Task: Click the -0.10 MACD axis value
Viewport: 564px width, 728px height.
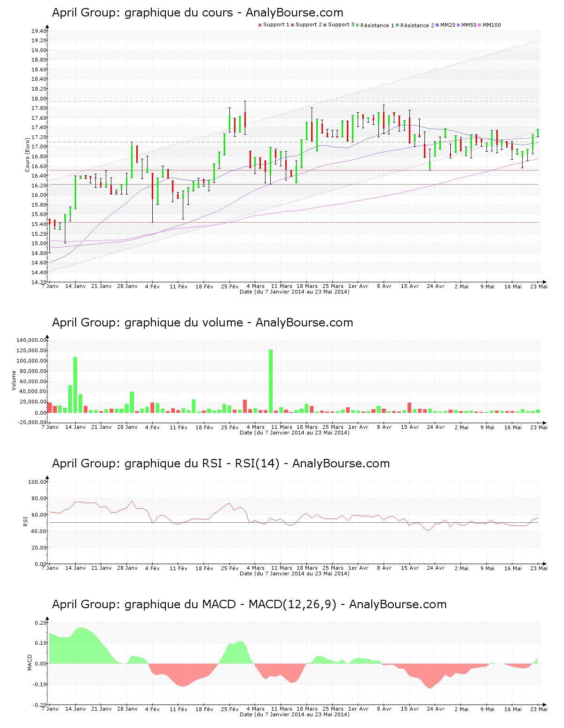Action: point(40,684)
